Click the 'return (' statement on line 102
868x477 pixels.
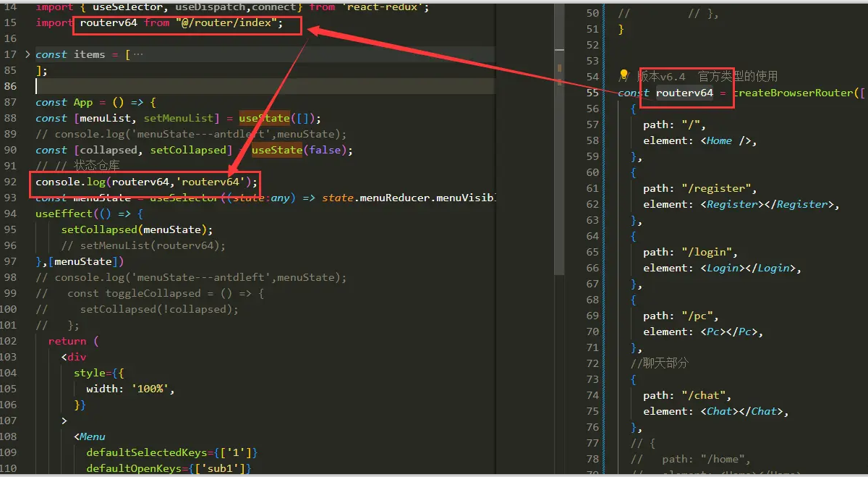click(x=73, y=341)
